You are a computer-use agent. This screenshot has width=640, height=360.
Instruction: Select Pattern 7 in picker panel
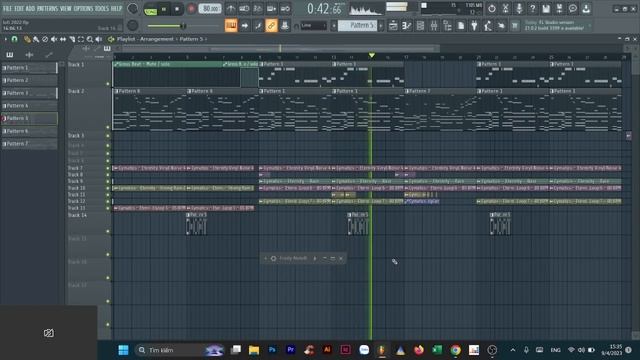[x=29, y=144]
